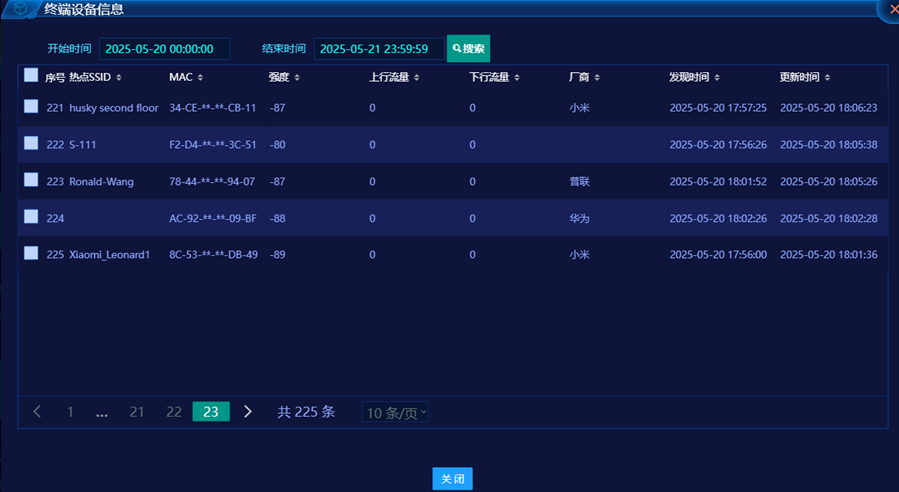The image size is (899, 492).
Task: Click MAC 34-CE-**-**-CB-11
Action: pyautogui.click(x=213, y=108)
